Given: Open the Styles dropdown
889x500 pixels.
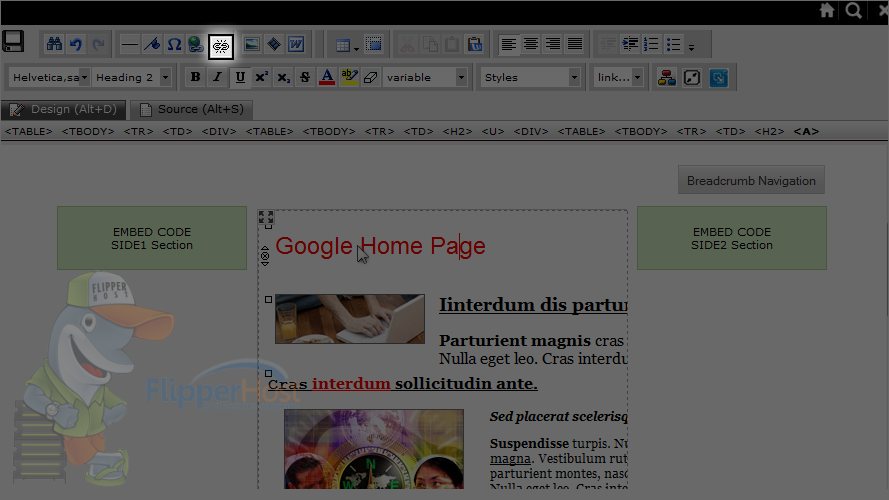Looking at the screenshot, I should (531, 77).
